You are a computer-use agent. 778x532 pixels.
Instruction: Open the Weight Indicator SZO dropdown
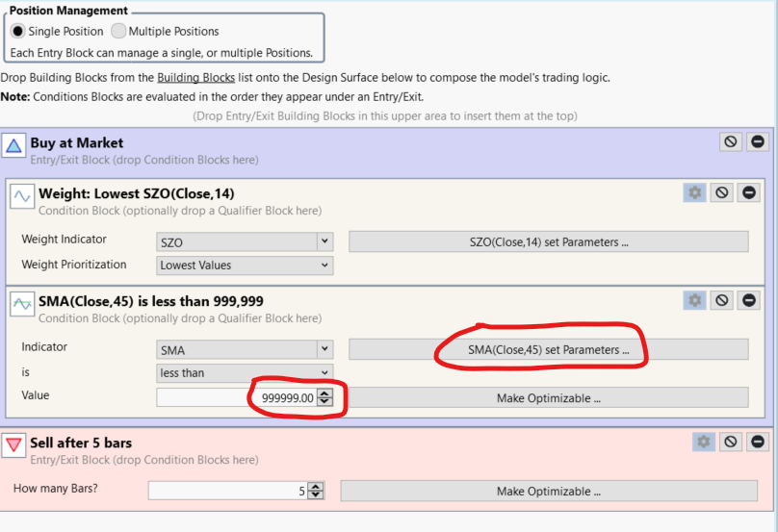(x=245, y=242)
